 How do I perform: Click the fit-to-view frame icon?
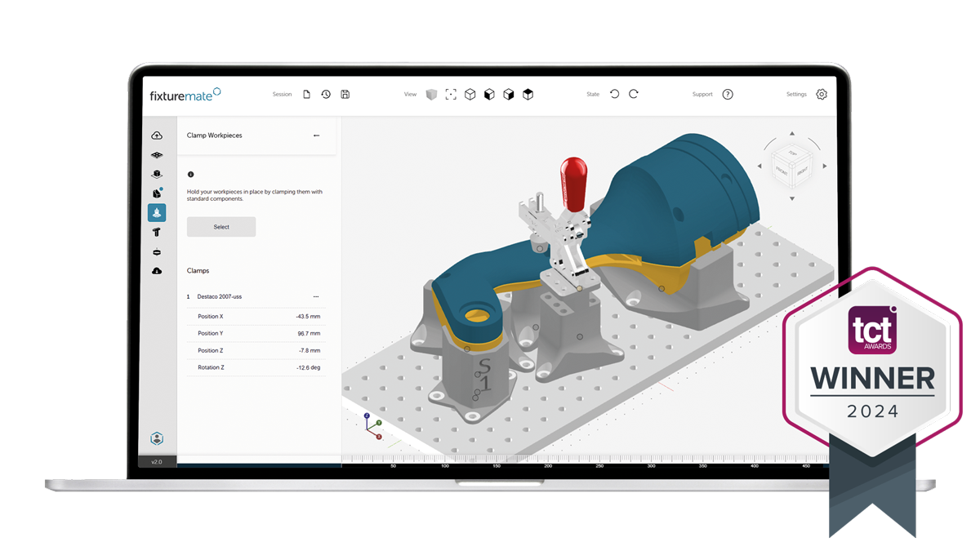point(451,95)
